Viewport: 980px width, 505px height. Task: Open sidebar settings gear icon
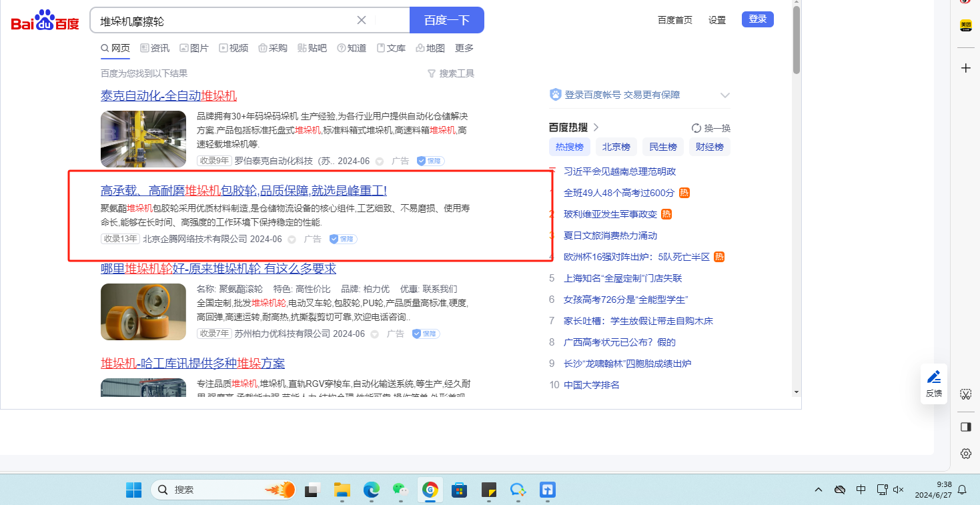[965, 454]
